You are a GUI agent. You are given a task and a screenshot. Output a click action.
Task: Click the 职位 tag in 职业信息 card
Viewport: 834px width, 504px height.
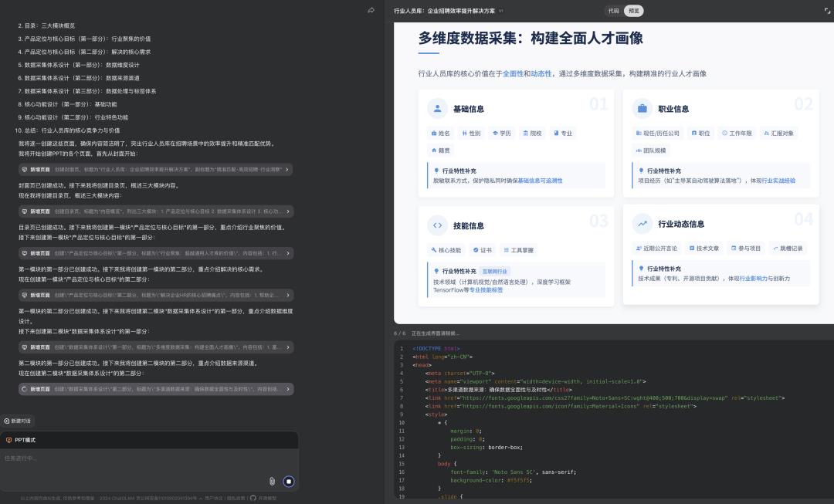click(700, 134)
